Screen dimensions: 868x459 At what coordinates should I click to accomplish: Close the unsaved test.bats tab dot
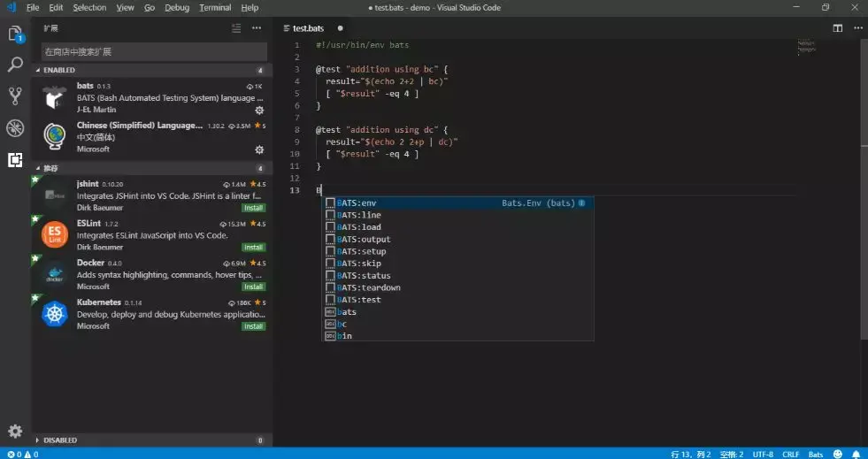340,28
